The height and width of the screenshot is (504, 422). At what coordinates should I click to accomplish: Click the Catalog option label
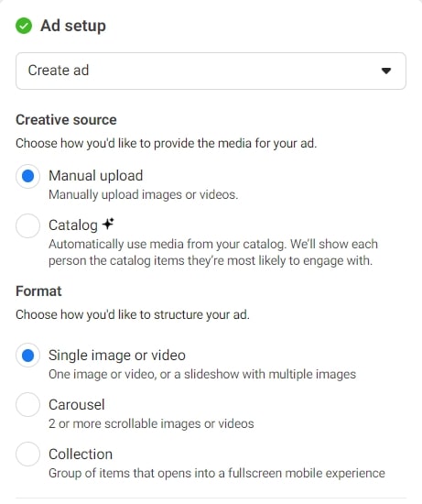click(73, 225)
